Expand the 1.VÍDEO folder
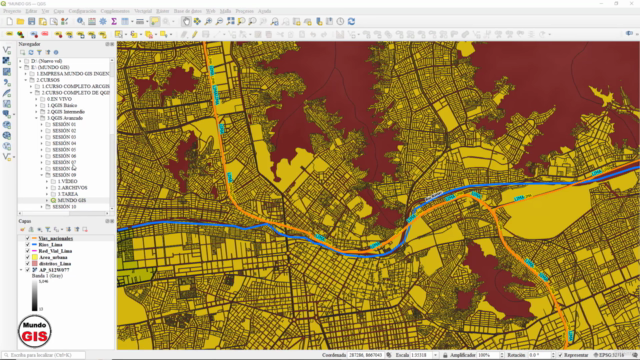640x360 pixels. (47, 182)
